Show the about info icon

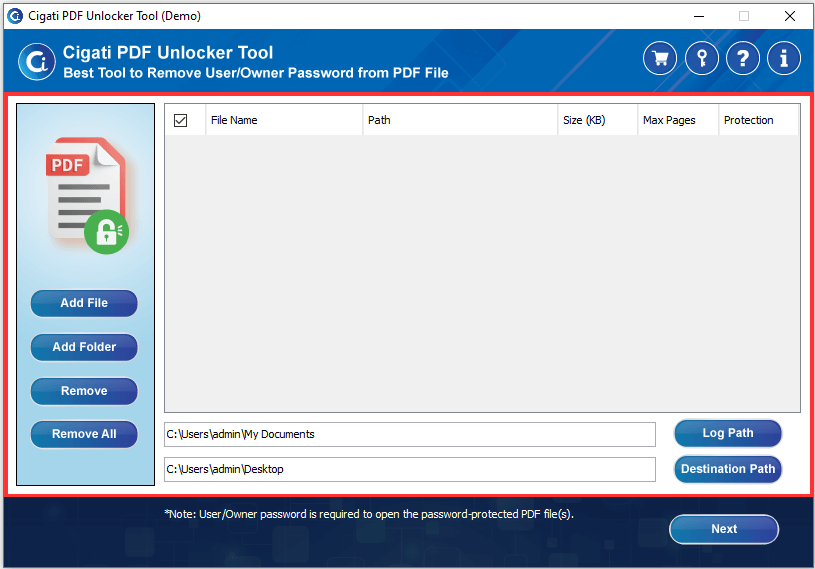784,58
